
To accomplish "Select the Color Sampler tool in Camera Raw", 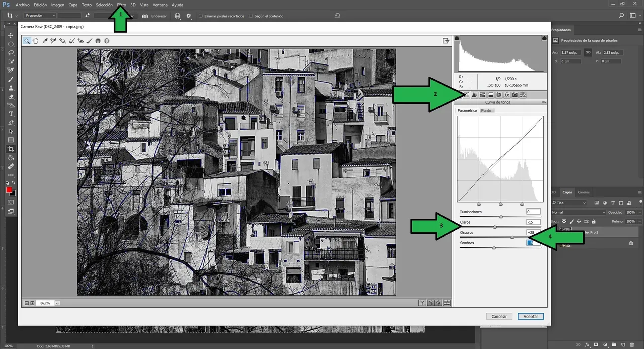I will (x=53, y=41).
